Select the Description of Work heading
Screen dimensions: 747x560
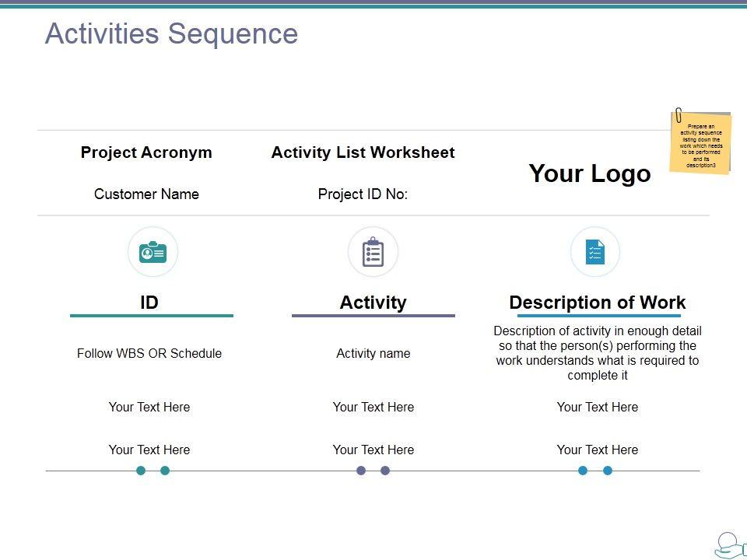point(597,303)
